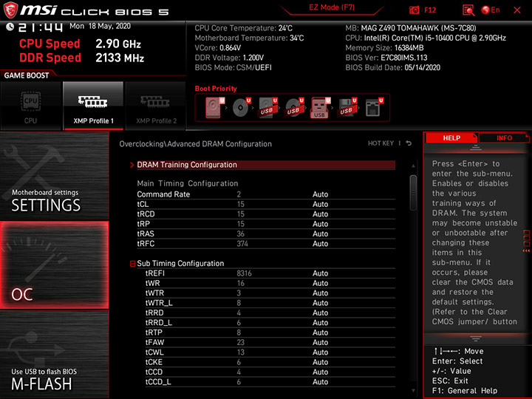The height and width of the screenshot is (399, 532).
Task: Set Command Rate Auto value
Action: point(320,194)
